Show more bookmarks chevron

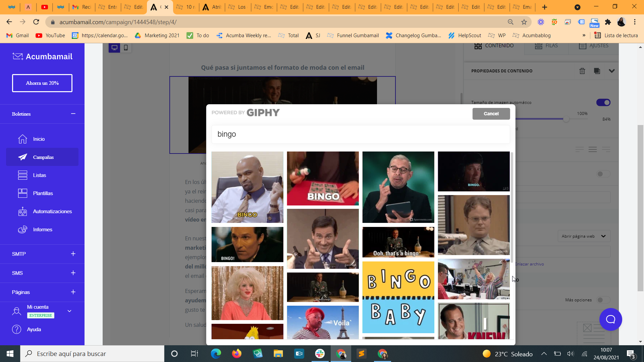click(584, 36)
